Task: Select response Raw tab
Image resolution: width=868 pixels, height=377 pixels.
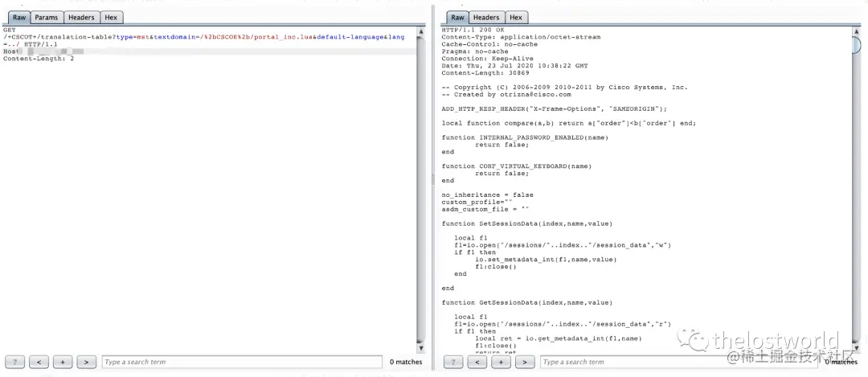Action: (458, 17)
